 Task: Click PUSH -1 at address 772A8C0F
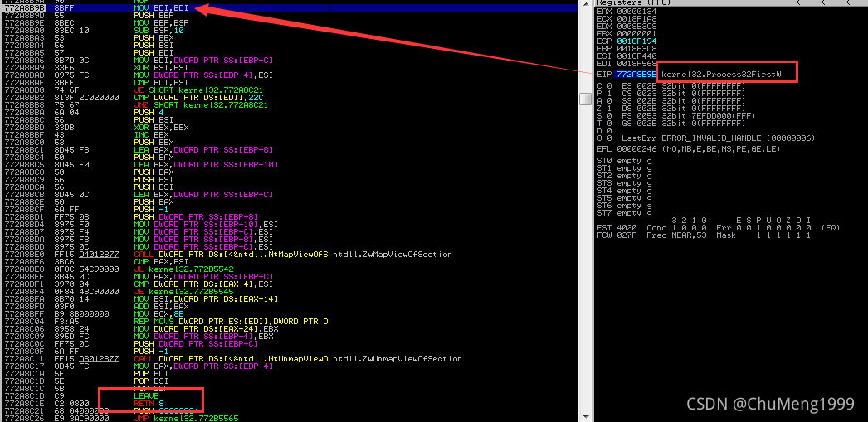[151, 351]
